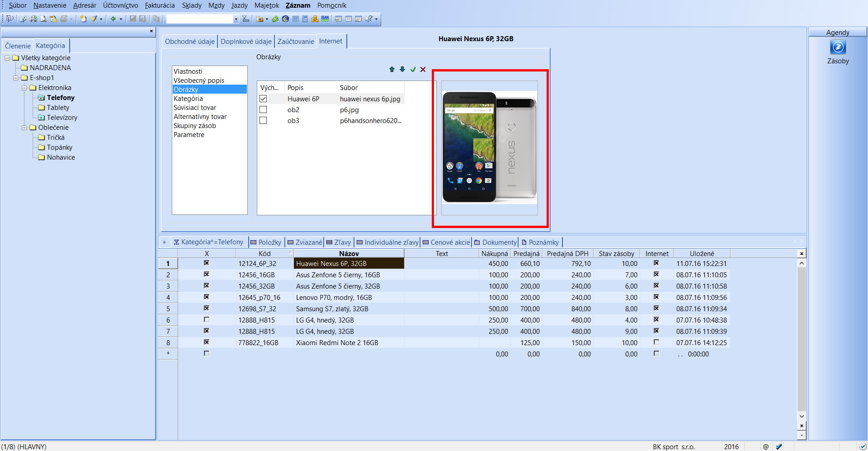Select Súvisiaci tovar in the section list
The width and height of the screenshot is (868, 451).
tap(195, 107)
